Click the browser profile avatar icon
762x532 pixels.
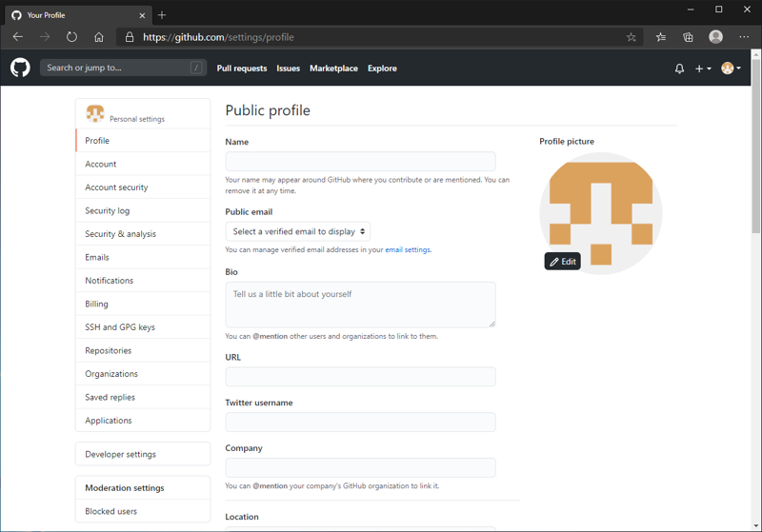tap(715, 37)
